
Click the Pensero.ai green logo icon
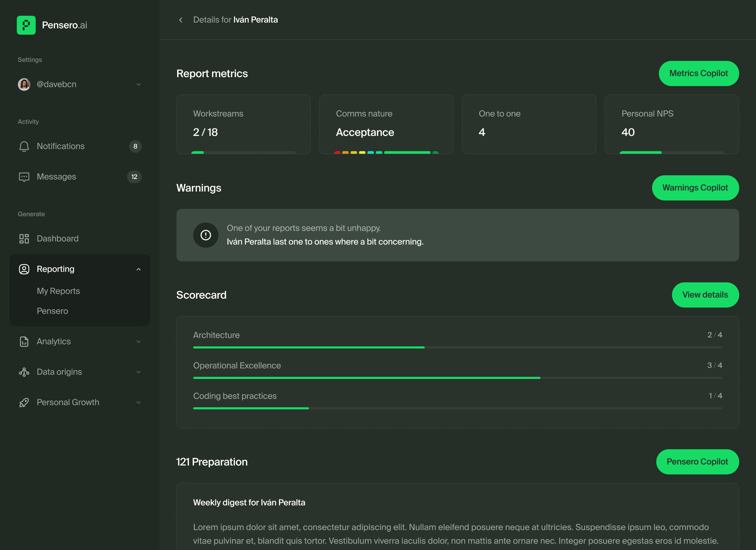tap(26, 25)
